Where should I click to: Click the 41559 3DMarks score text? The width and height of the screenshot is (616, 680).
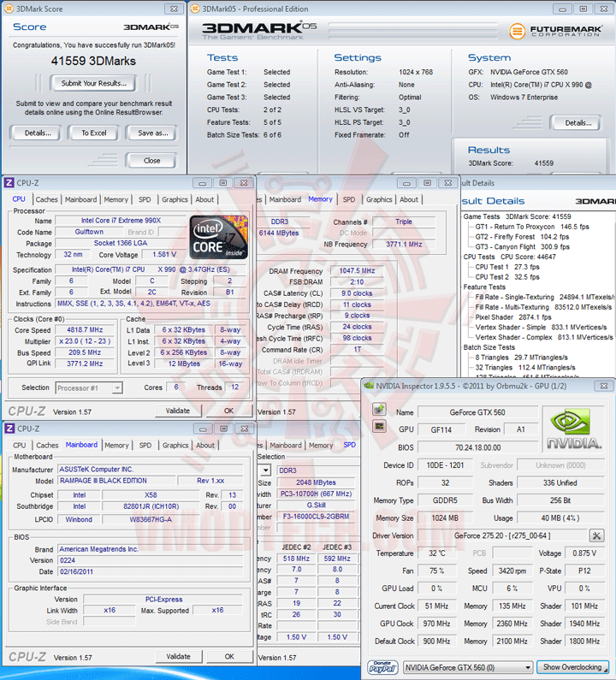click(x=93, y=61)
